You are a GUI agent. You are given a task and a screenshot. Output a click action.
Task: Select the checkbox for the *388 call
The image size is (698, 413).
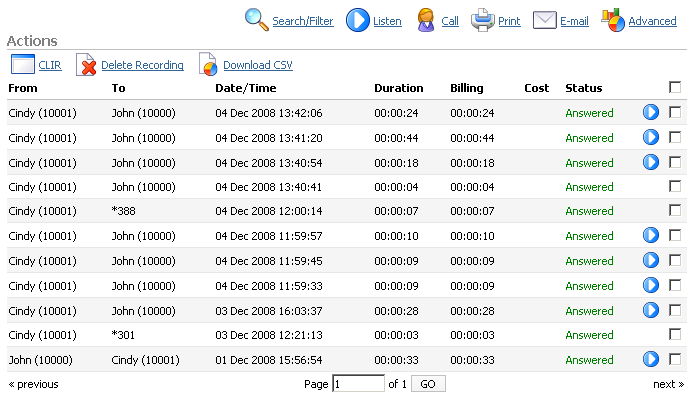tap(675, 211)
